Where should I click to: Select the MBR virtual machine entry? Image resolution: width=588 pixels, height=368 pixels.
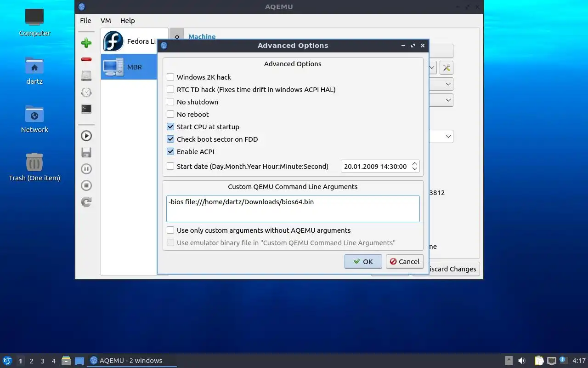pyautogui.click(x=129, y=67)
